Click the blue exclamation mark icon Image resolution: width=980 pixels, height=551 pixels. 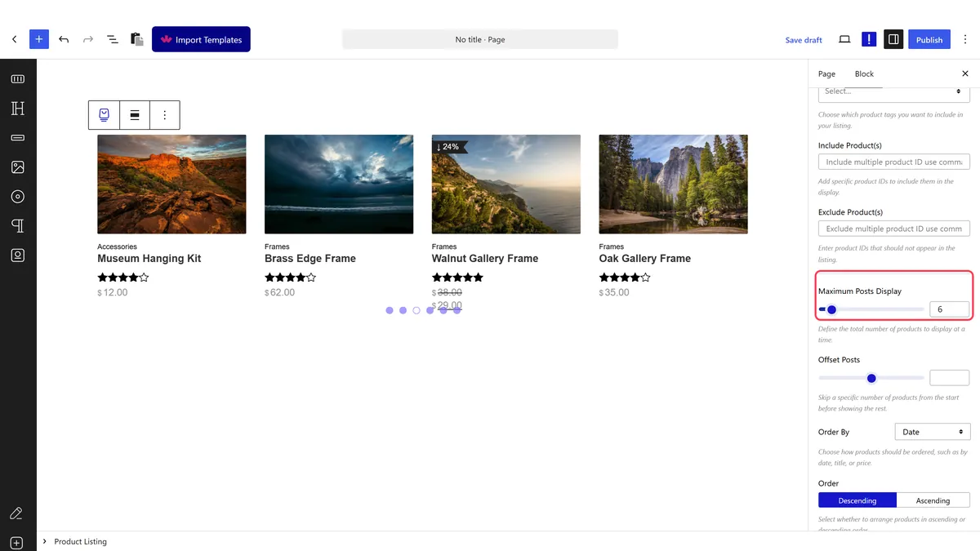coord(869,39)
